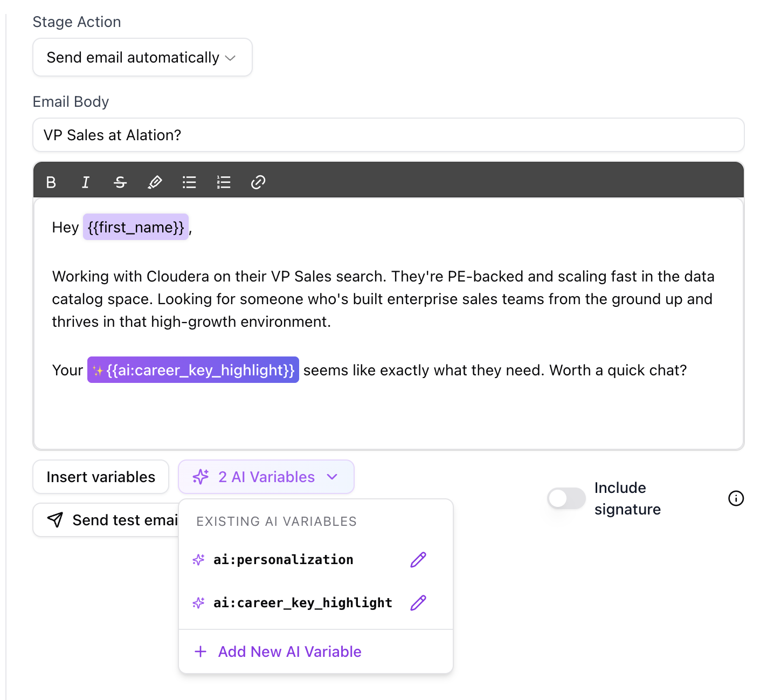Viewport: 774px width, 700px height.
Task: Select ai:personalization from existing variables
Action: coord(283,560)
